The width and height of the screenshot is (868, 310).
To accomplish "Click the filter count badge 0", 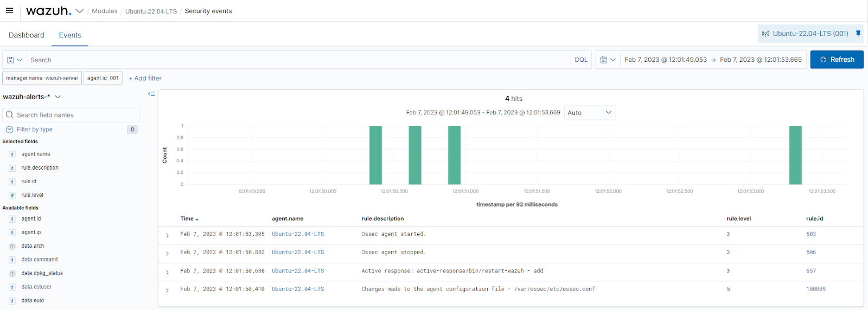I will (132, 130).
